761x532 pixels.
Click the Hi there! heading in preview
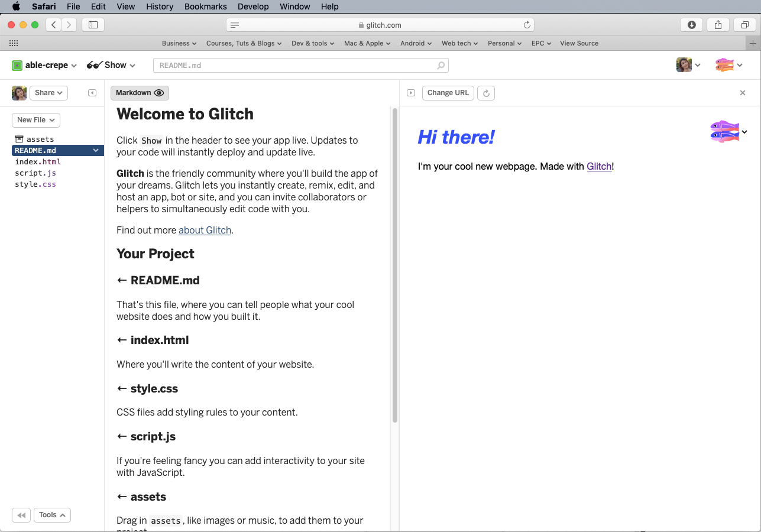point(456,137)
